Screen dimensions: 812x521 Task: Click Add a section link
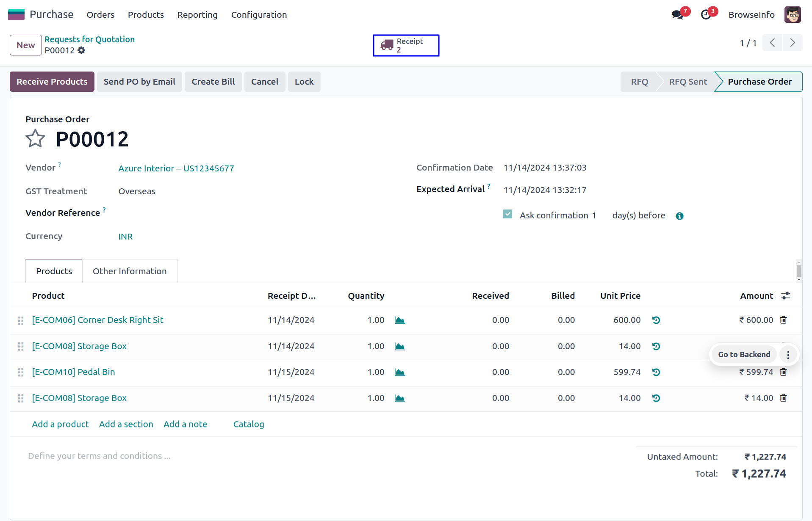click(x=126, y=424)
